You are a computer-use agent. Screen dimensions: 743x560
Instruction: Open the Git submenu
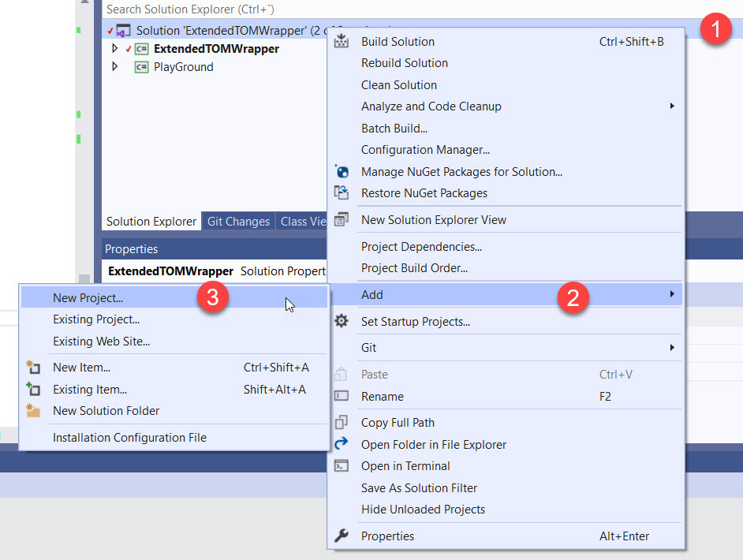click(x=369, y=348)
